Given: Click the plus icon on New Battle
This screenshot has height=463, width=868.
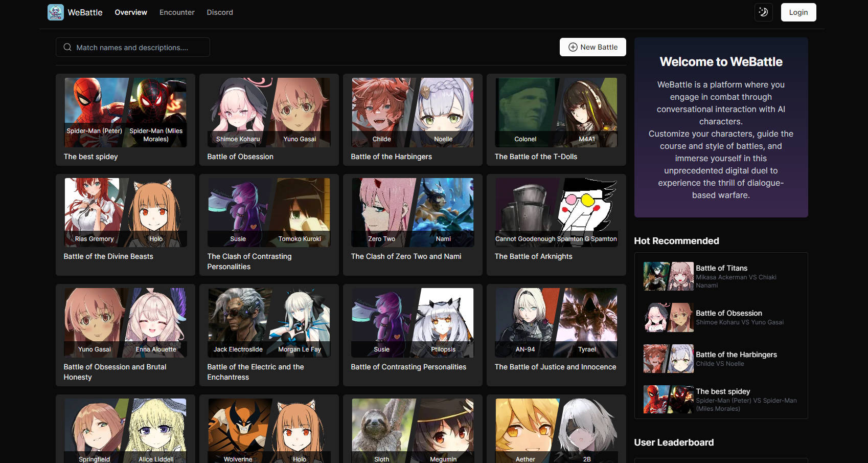Looking at the screenshot, I should (x=573, y=47).
